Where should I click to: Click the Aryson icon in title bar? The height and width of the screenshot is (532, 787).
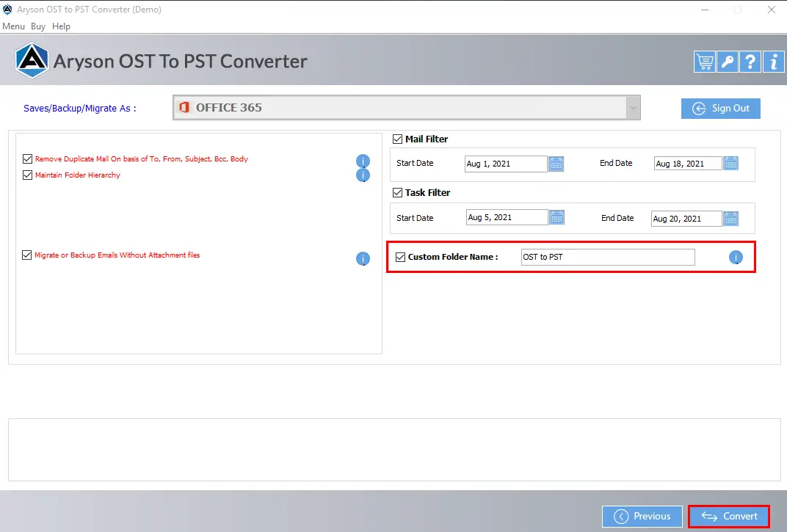pos(7,9)
